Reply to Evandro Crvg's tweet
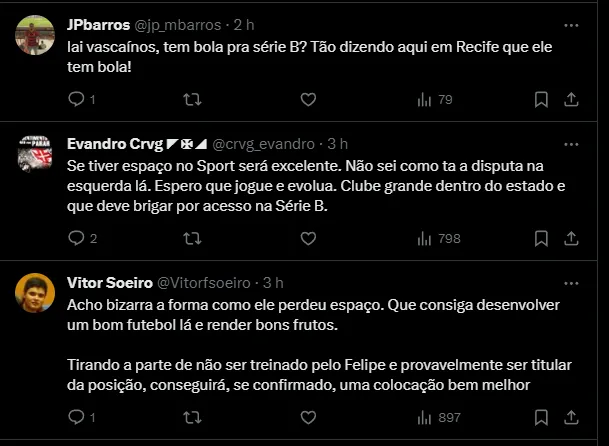The width and height of the screenshot is (609, 446). coord(77,238)
